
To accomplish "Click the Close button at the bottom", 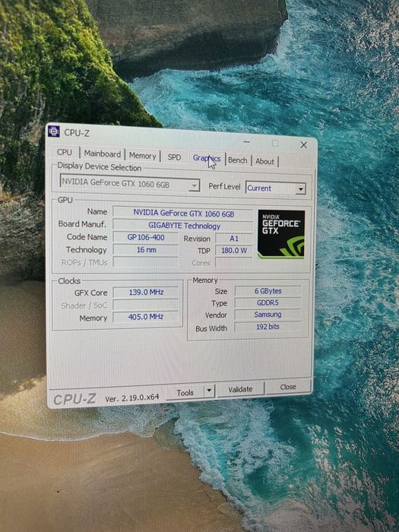I will click(288, 387).
